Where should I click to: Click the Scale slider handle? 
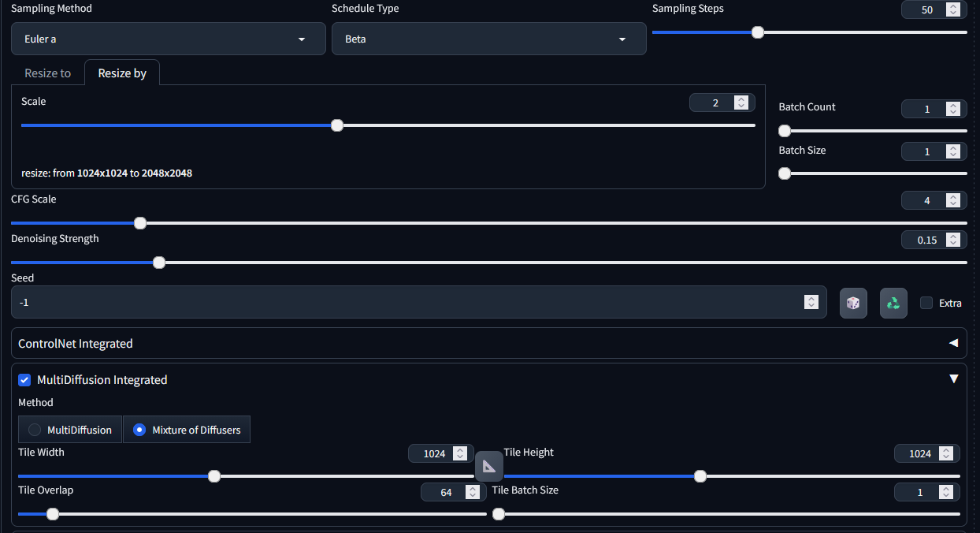[x=337, y=125]
